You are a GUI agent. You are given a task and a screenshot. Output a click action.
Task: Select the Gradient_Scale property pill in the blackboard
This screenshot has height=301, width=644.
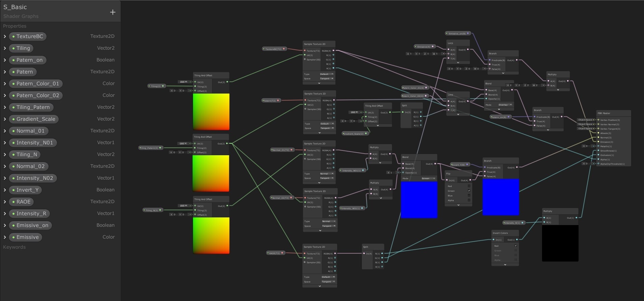(34, 119)
